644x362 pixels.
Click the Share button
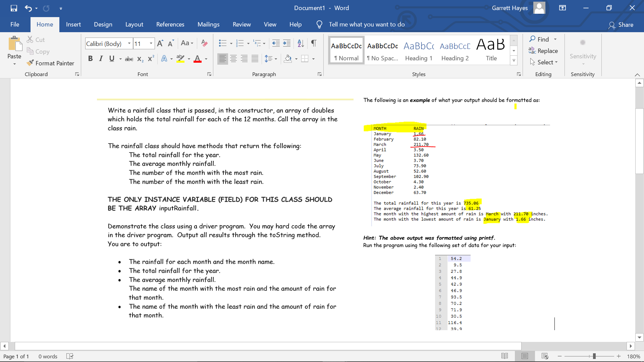coord(622,24)
